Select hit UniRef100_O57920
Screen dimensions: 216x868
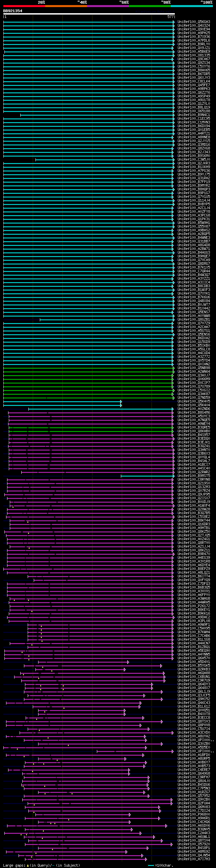coord(194,844)
